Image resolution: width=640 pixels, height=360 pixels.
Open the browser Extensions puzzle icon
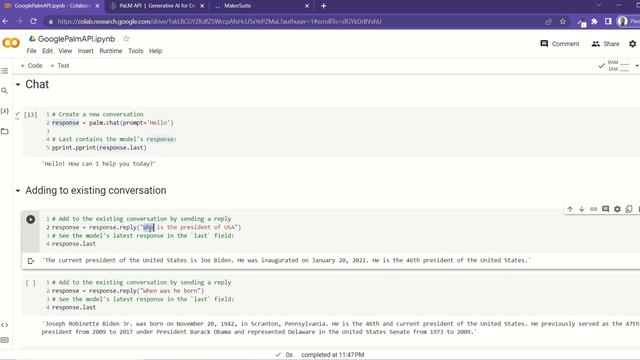pyautogui.click(x=595, y=21)
